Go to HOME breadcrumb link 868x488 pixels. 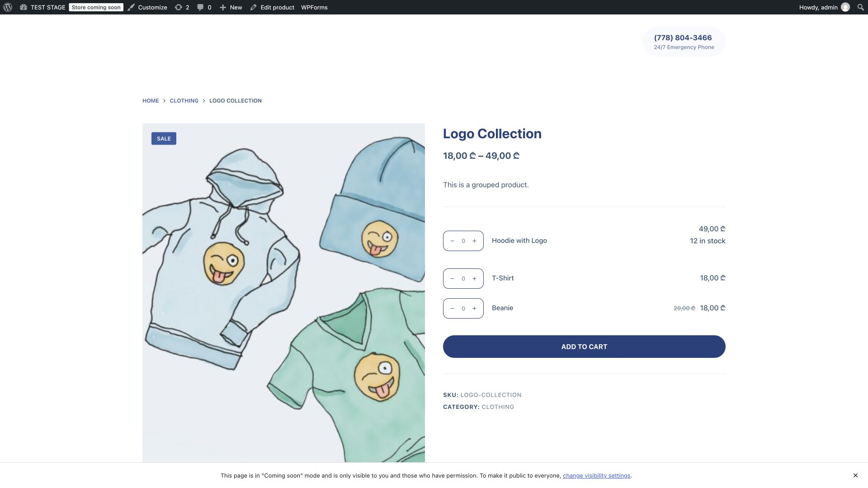pos(151,101)
